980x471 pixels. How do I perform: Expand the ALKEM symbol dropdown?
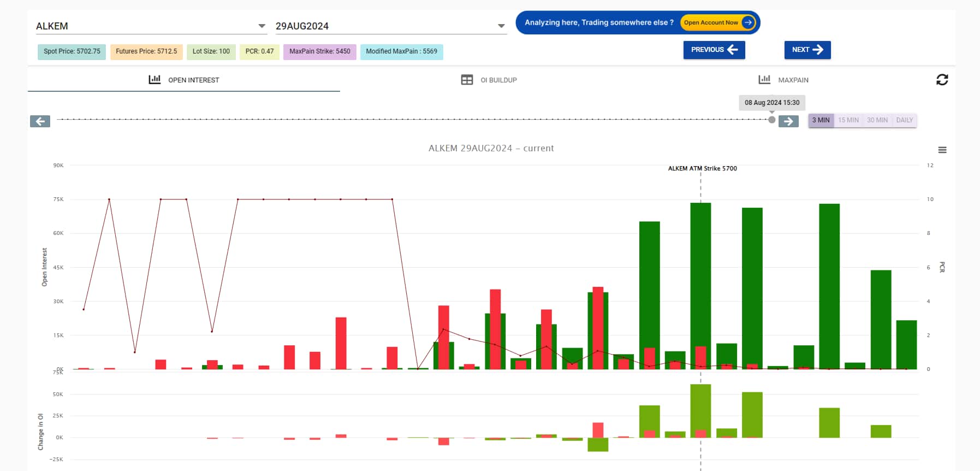point(262,26)
